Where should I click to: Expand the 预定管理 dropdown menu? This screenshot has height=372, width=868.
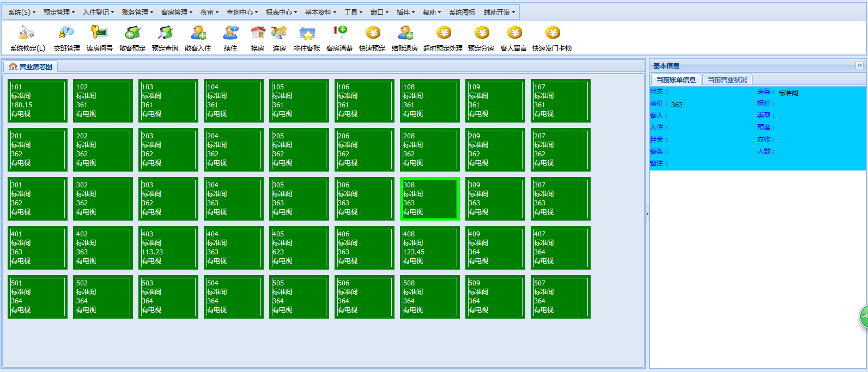click(59, 12)
